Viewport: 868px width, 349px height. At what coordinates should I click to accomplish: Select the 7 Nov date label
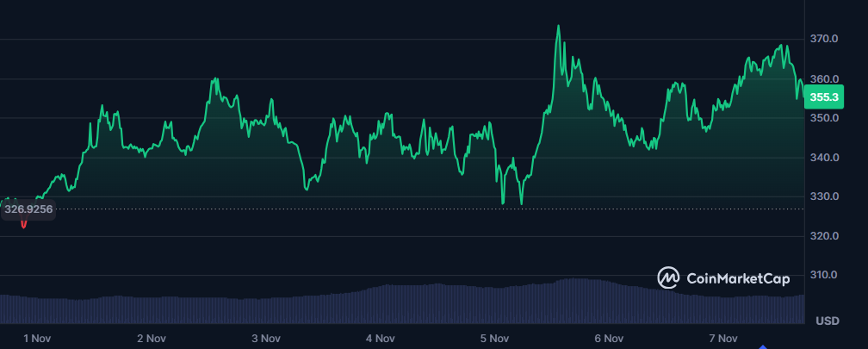pos(723,338)
